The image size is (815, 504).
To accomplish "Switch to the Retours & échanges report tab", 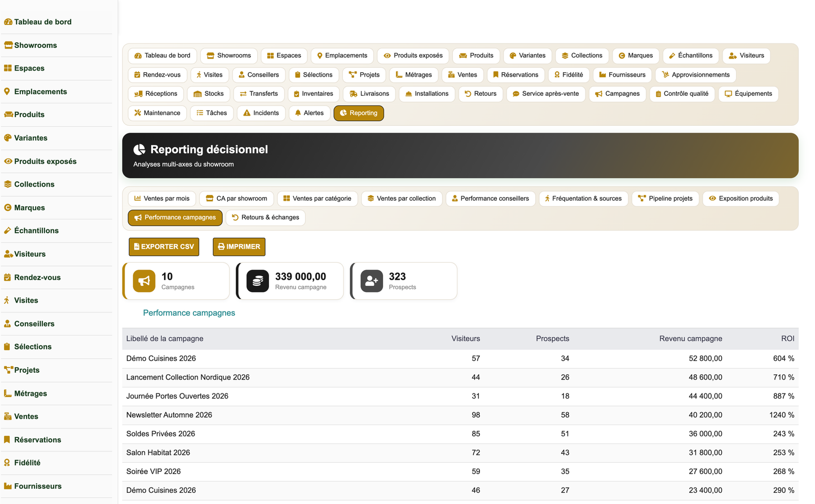I will (x=265, y=218).
